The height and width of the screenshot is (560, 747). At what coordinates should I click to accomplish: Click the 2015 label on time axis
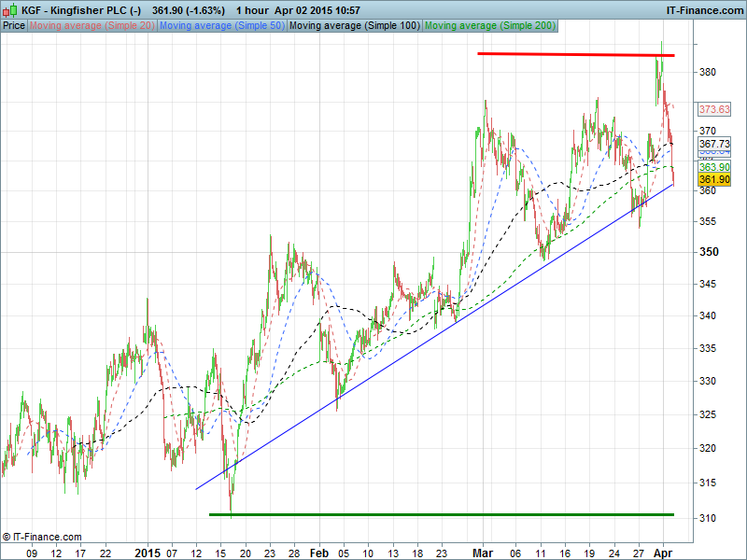pyautogui.click(x=148, y=553)
